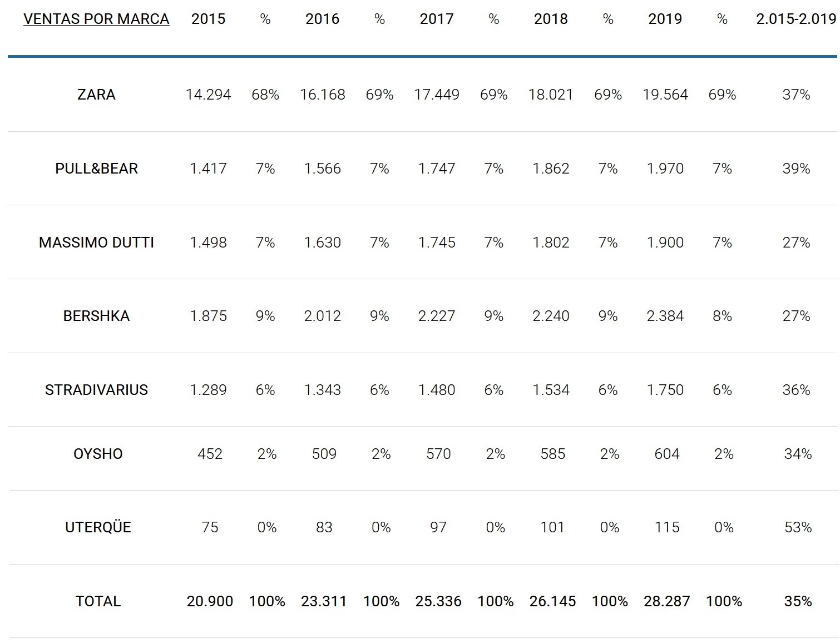Select Zara's 2019 sales value 19.564
This screenshot has width=840, height=643.
click(665, 95)
